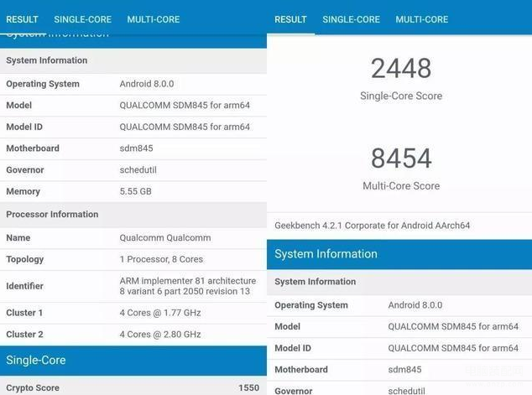Click 'sdm845' Motherboard value on left screen

coord(137,148)
